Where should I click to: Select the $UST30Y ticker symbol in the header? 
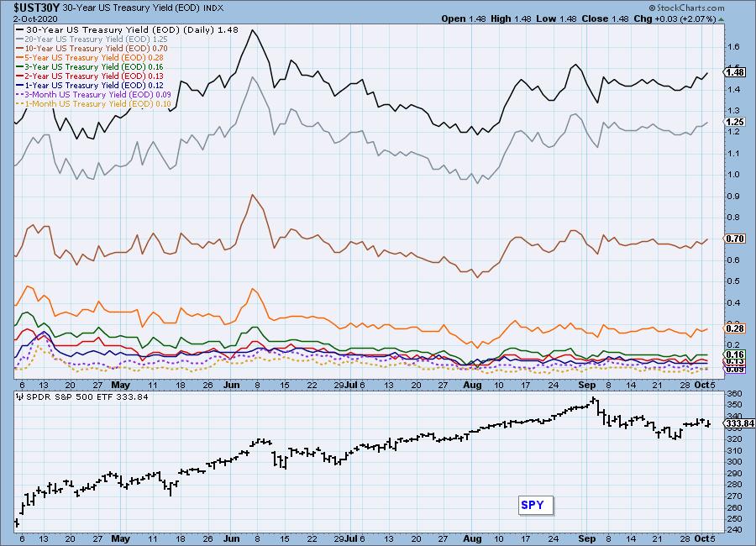pyautogui.click(x=37, y=8)
